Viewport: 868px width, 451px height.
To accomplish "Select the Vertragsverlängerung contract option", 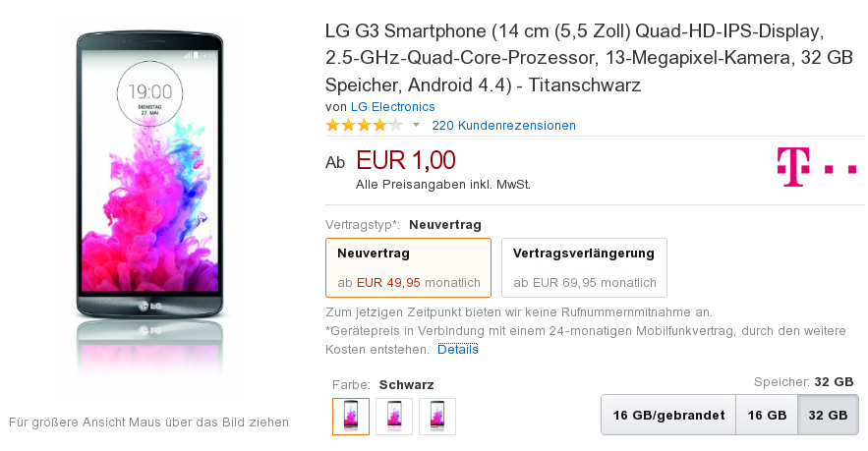I will pos(584,268).
